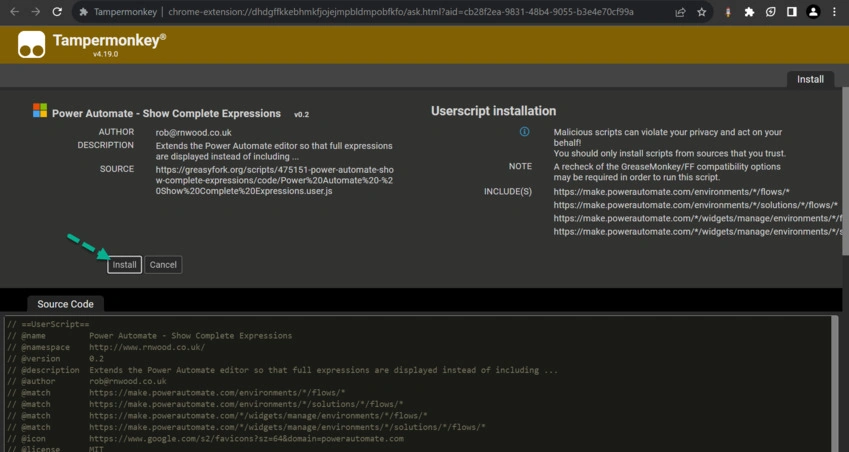Click the greasyfork.org source URL
The width and height of the screenshot is (849, 452).
coord(275,180)
